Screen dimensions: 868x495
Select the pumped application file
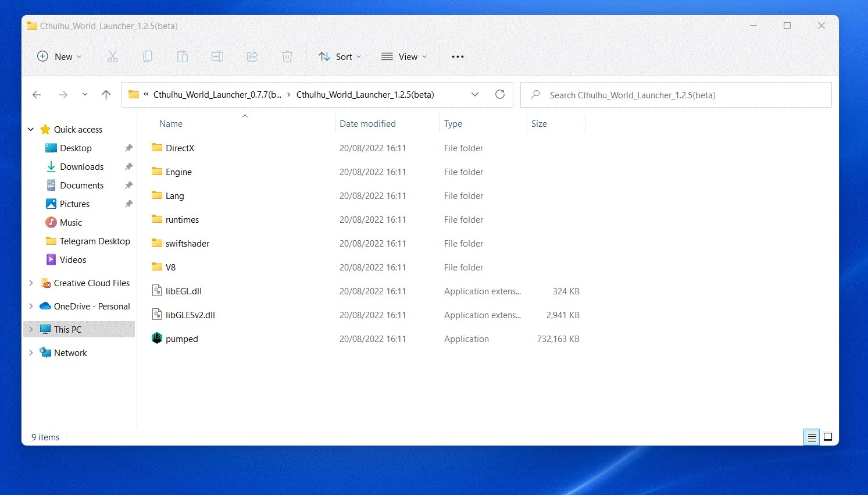[x=182, y=339]
